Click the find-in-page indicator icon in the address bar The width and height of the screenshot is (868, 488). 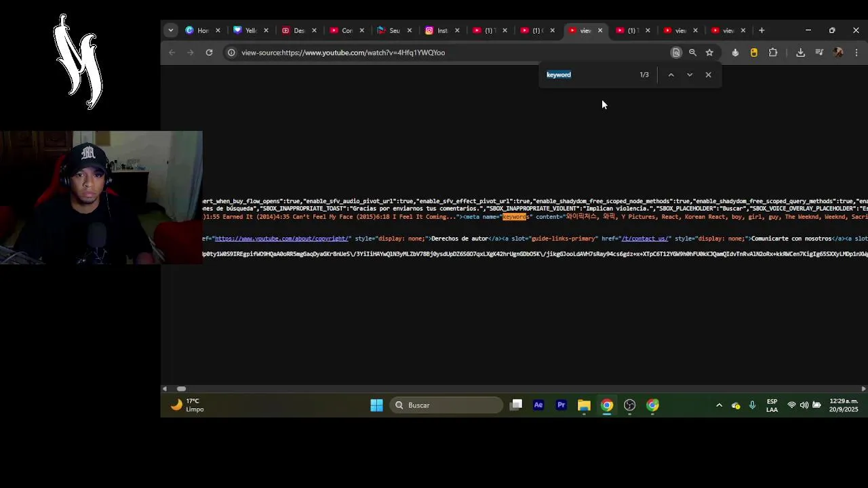pyautogui.click(x=676, y=52)
